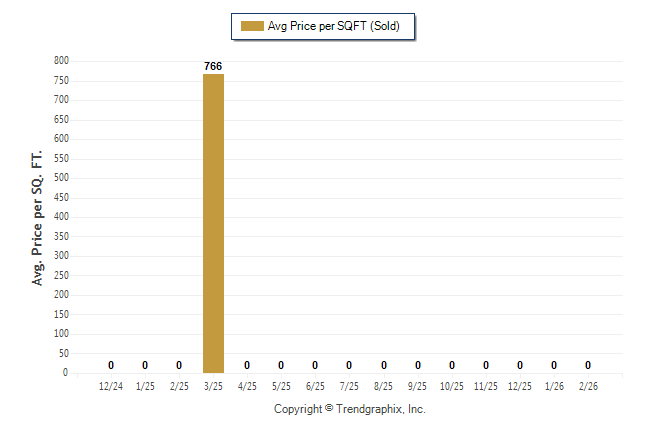The height and width of the screenshot is (434, 646).
Task: Select the 12/25 x-axis label
Action: click(520, 386)
